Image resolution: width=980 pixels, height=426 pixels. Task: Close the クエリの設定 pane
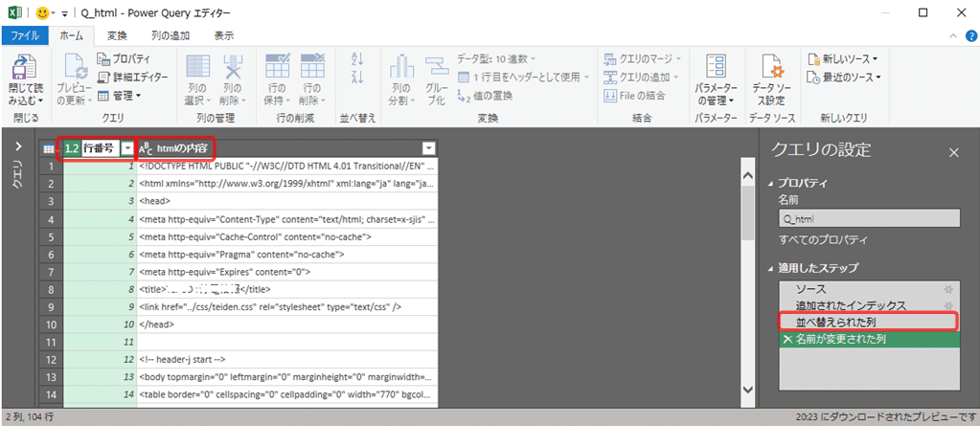pyautogui.click(x=954, y=152)
